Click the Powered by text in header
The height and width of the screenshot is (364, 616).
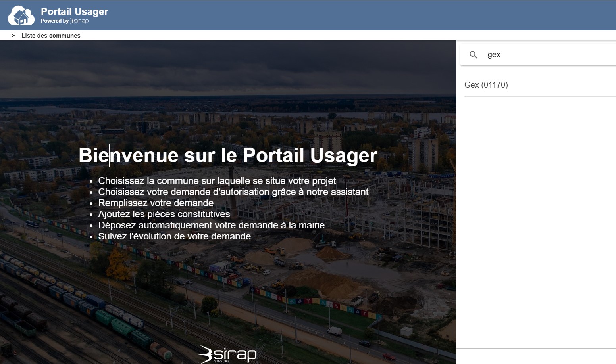pos(54,21)
